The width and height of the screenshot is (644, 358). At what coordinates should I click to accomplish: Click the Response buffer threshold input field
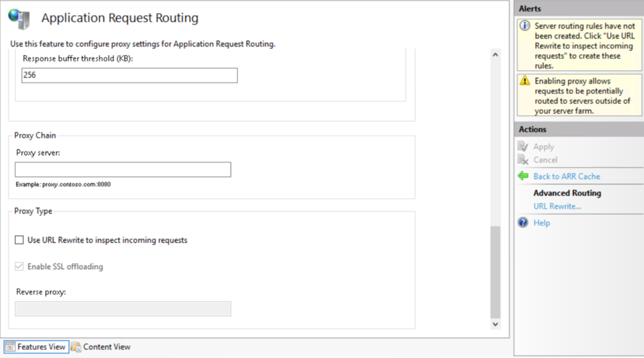[129, 76]
